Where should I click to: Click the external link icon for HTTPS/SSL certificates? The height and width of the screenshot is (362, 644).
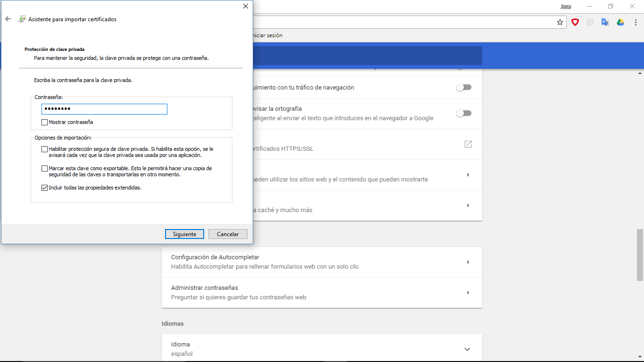468,144
